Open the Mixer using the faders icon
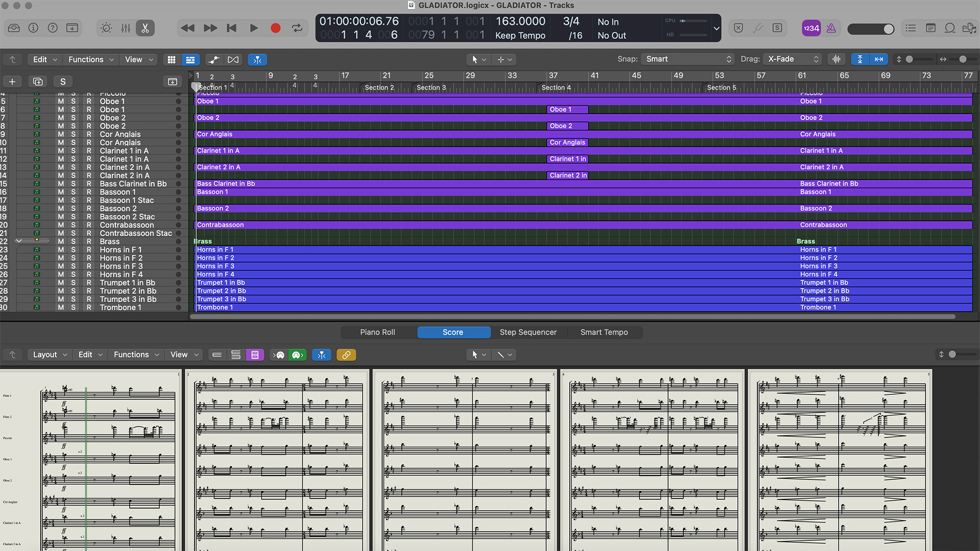The image size is (980, 551). pyautogui.click(x=126, y=28)
